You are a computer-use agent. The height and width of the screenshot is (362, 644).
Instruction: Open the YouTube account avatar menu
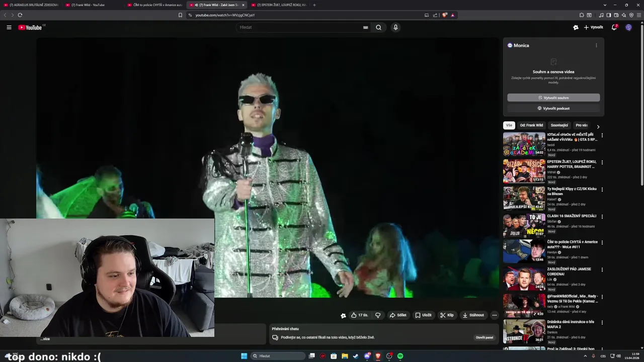pyautogui.click(x=628, y=27)
